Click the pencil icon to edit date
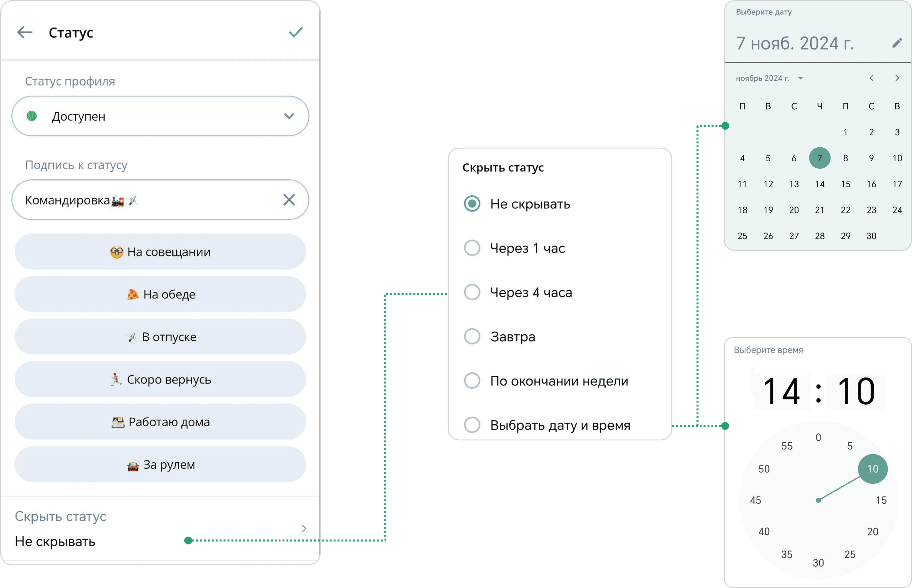 tap(897, 43)
